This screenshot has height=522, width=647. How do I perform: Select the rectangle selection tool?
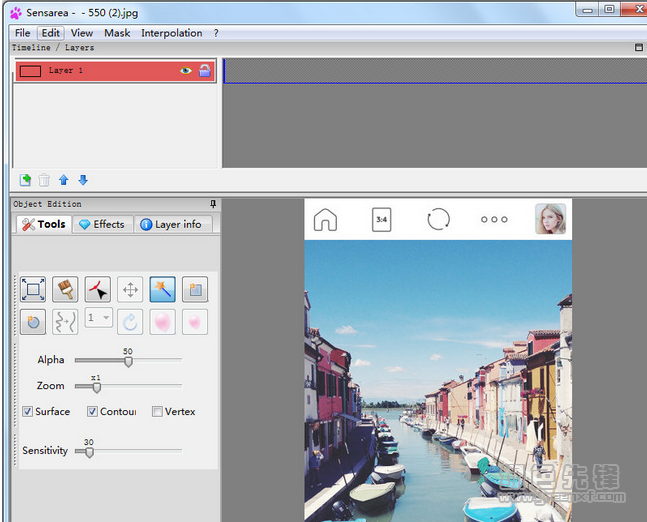(33, 290)
